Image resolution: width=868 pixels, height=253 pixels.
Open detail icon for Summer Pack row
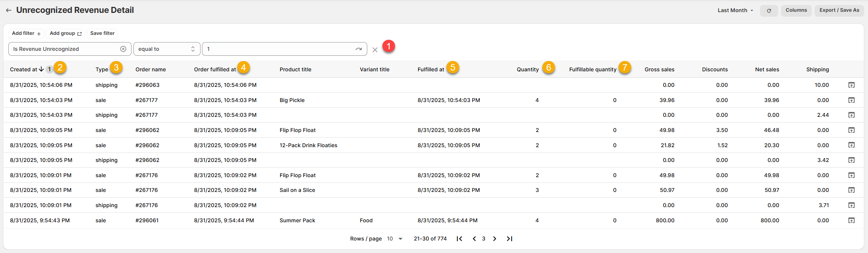(x=851, y=220)
